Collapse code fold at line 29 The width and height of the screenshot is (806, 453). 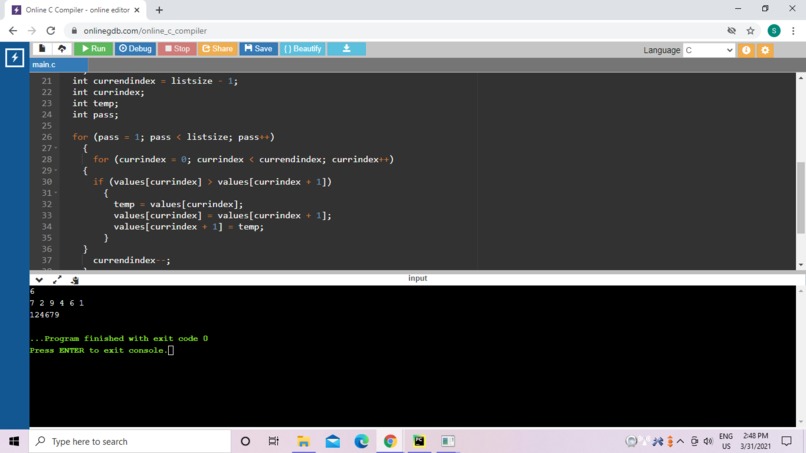56,171
